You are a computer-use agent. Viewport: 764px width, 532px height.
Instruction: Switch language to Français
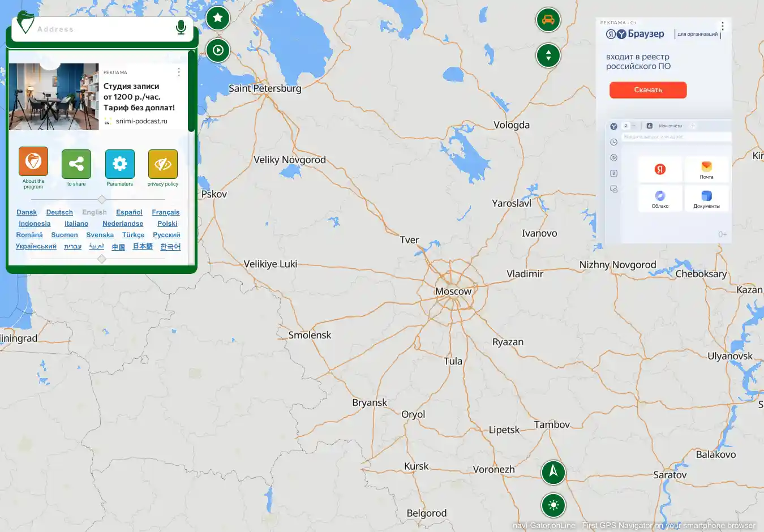coord(165,212)
